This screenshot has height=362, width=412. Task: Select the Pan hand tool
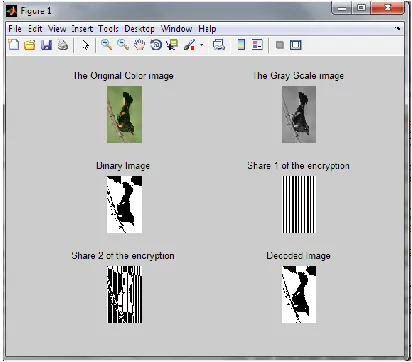coord(139,45)
